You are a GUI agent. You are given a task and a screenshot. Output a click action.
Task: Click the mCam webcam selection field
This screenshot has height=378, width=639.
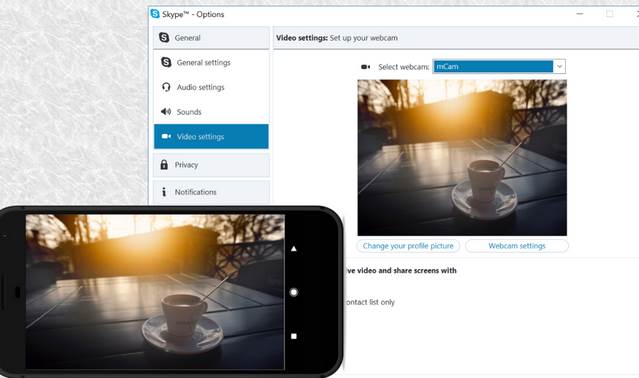click(493, 66)
